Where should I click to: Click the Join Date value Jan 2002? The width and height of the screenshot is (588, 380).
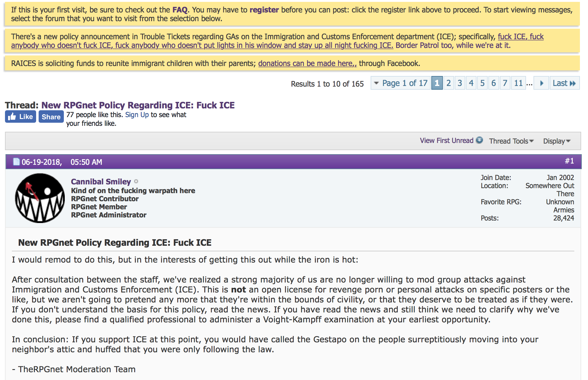tap(560, 178)
